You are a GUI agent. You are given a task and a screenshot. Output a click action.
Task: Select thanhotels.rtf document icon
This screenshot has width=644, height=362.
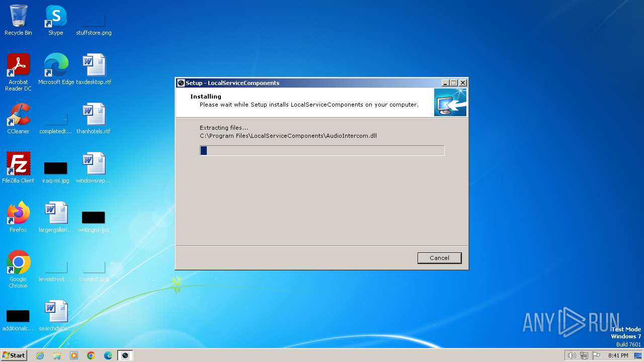pyautogui.click(x=94, y=119)
